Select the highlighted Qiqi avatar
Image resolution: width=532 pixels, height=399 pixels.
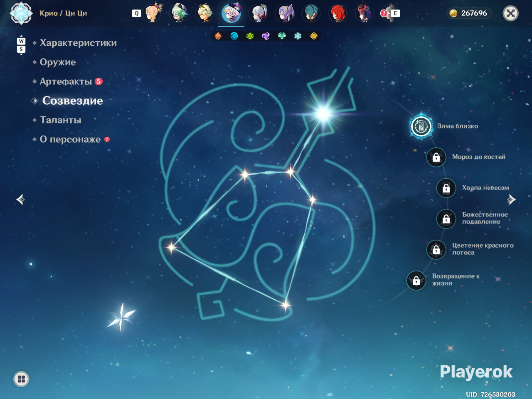231,13
